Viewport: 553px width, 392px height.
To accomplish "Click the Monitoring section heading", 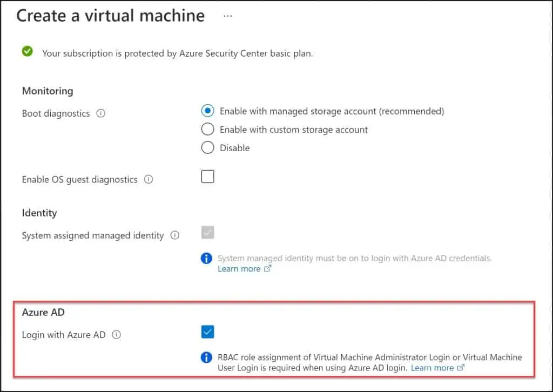I will [x=48, y=91].
